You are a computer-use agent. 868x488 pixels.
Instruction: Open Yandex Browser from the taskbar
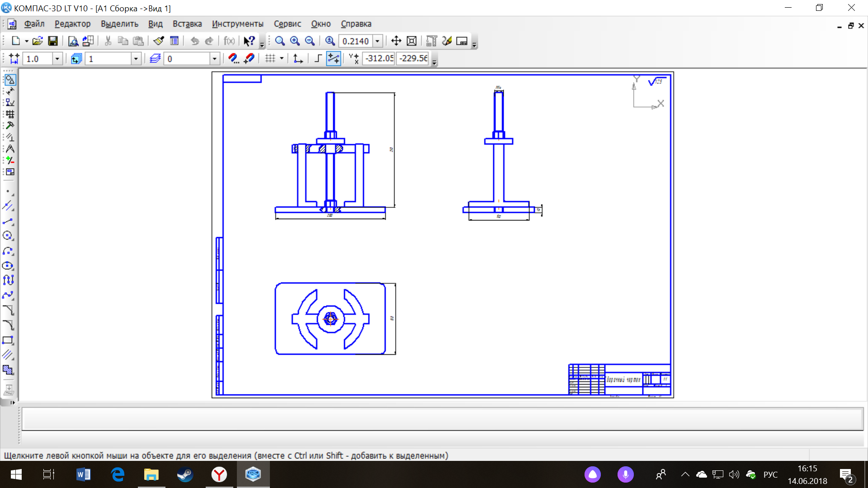tap(219, 474)
